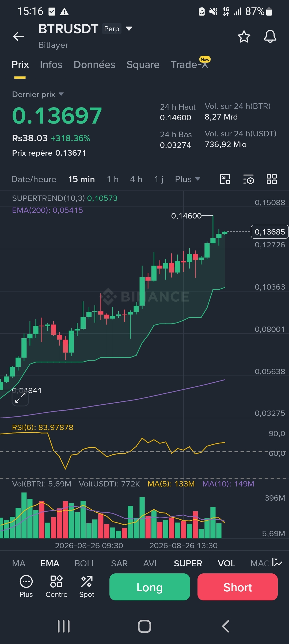Tap the Android back chevron
Image resolution: width=289 pixels, height=644 pixels.
pyautogui.click(x=226, y=626)
